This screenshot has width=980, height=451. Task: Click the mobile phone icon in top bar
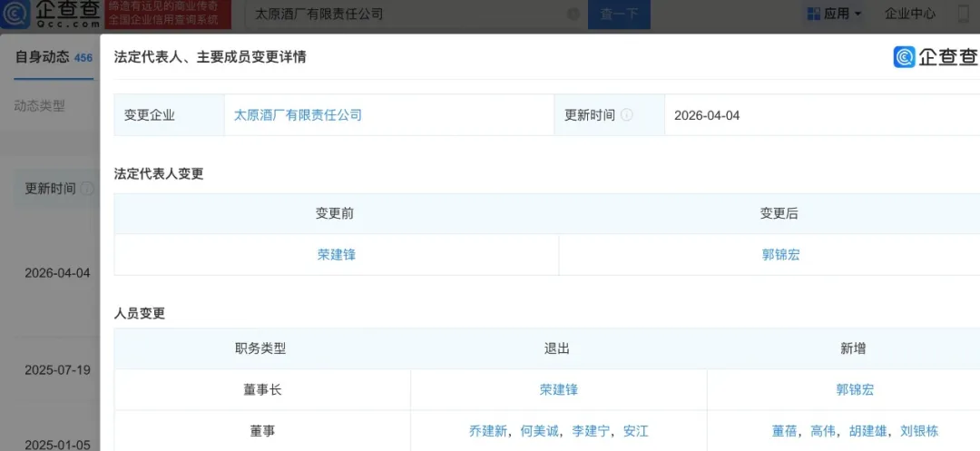(964, 14)
